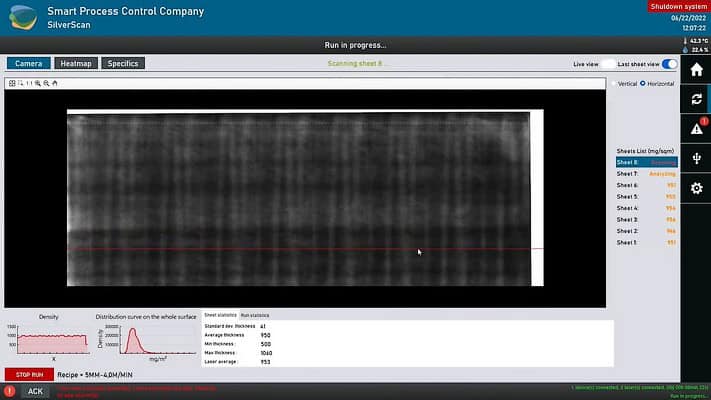Select the Vertical radio option
This screenshot has width=711, height=400.
coord(615,83)
